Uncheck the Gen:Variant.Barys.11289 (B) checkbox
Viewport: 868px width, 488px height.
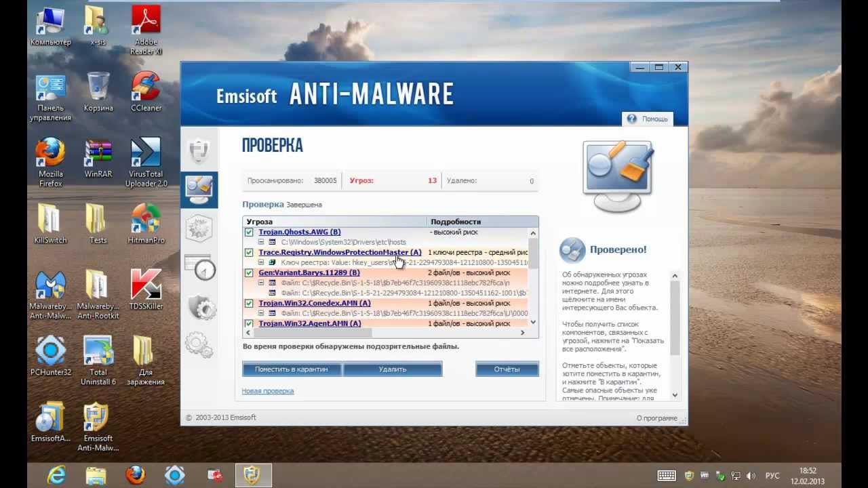[x=249, y=272]
